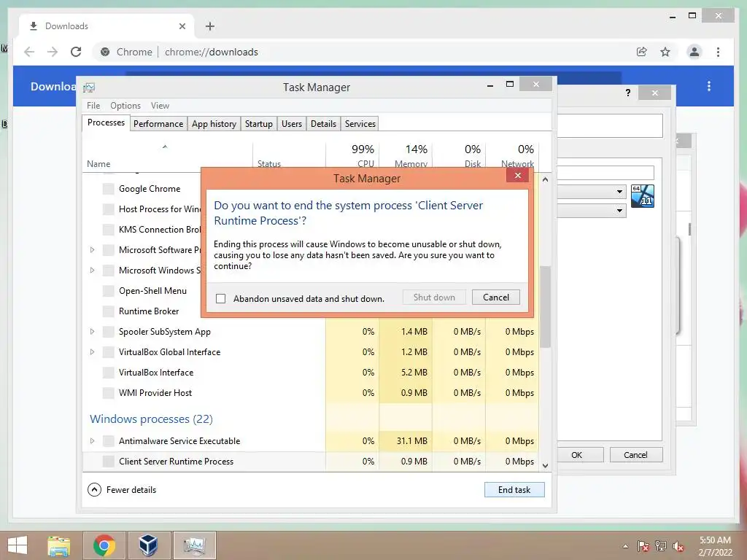Open the File menu in Task Manager
Image resolution: width=747 pixels, height=560 pixels.
[x=93, y=106]
